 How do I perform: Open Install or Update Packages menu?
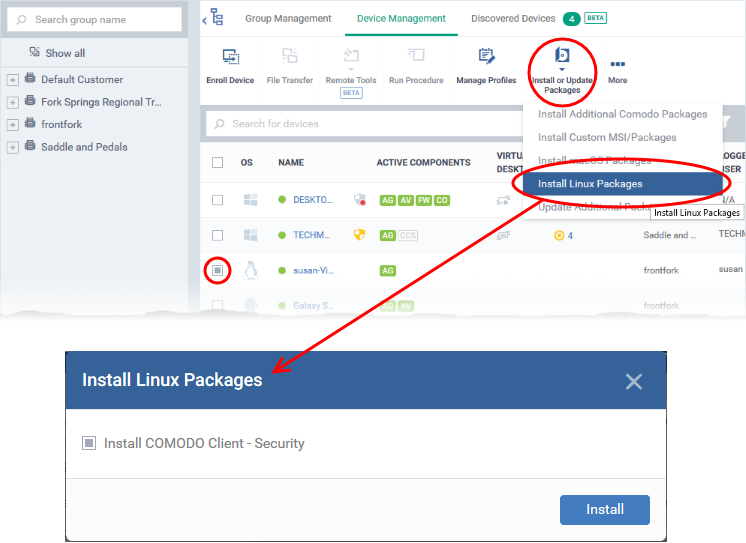(562, 71)
